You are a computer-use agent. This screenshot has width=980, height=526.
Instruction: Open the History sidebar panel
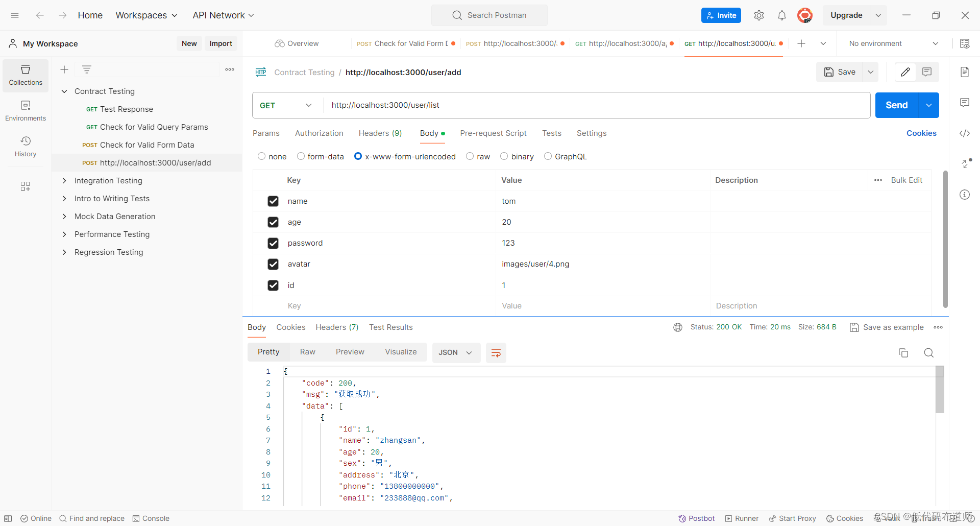(26, 147)
